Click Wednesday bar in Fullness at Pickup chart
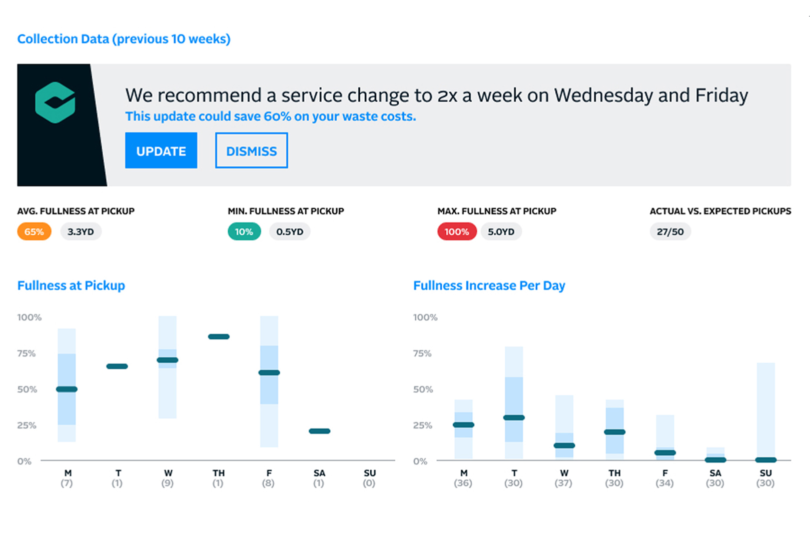Screen dimensions: 810x540 click(167, 367)
